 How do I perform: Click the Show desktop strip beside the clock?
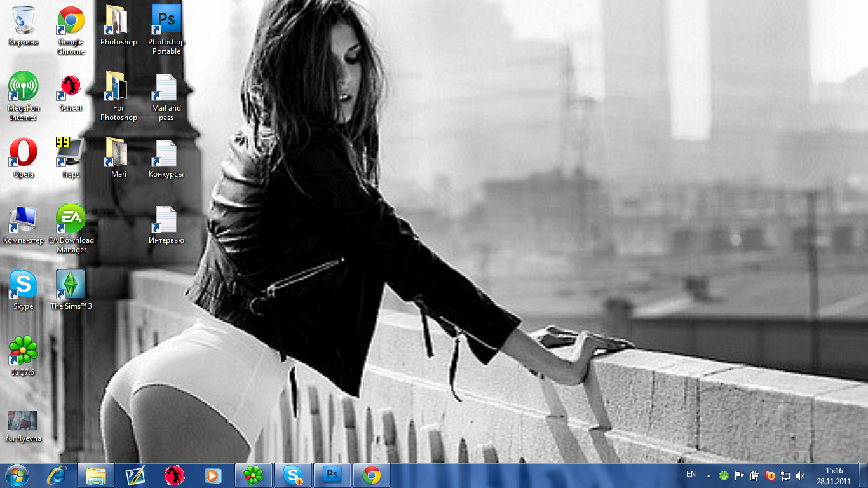click(x=863, y=475)
